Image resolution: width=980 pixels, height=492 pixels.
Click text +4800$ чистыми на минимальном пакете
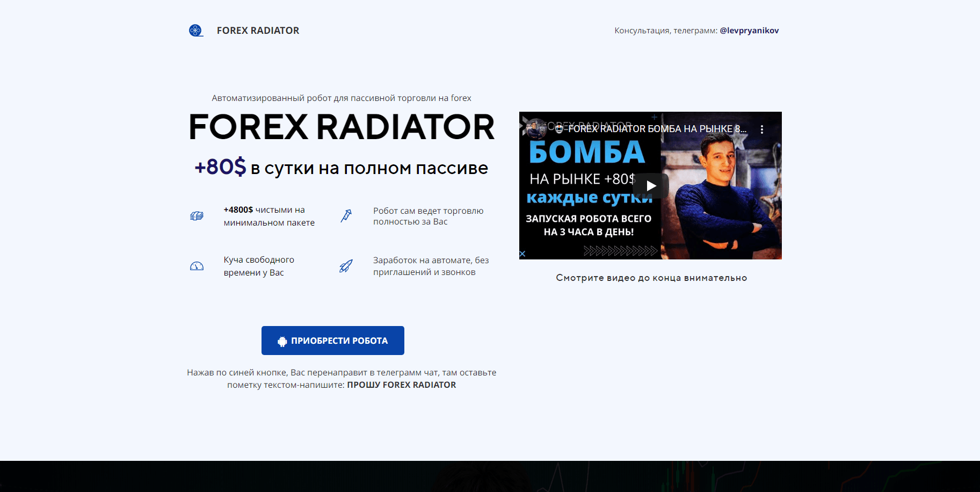pos(269,216)
